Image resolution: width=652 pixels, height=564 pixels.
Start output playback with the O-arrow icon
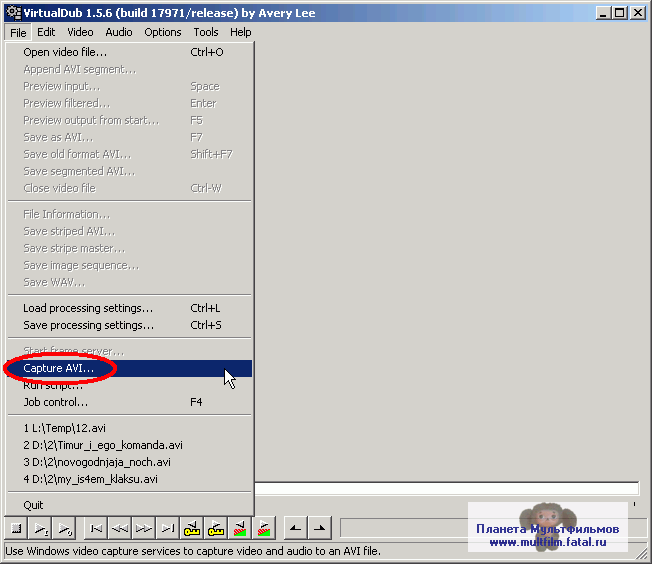[64, 528]
